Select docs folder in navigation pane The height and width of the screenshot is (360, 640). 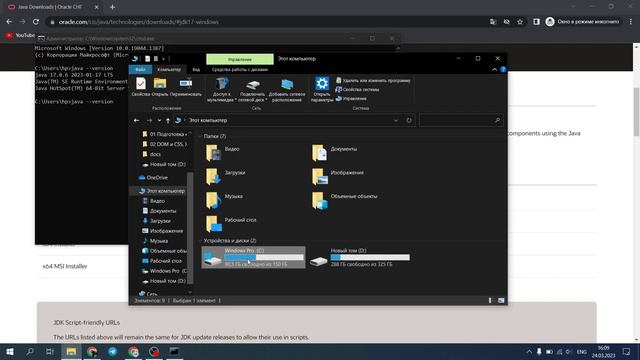point(151,154)
